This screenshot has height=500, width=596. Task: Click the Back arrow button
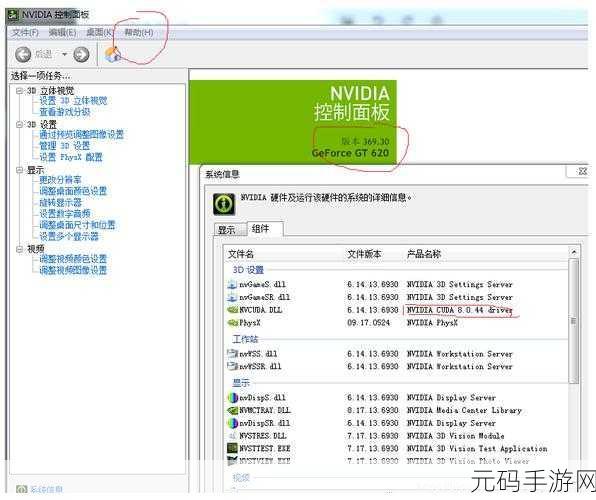click(x=23, y=55)
